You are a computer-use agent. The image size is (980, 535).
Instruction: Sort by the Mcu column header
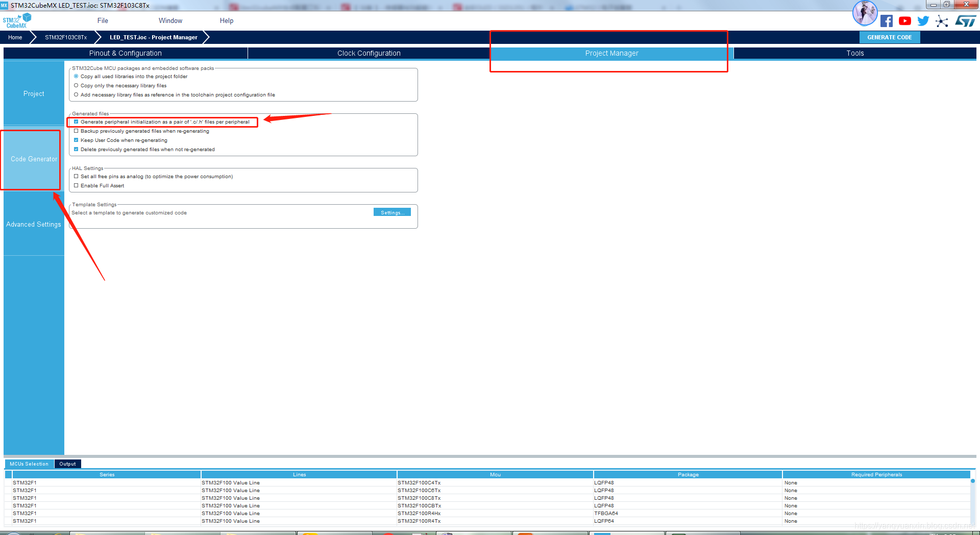point(495,475)
